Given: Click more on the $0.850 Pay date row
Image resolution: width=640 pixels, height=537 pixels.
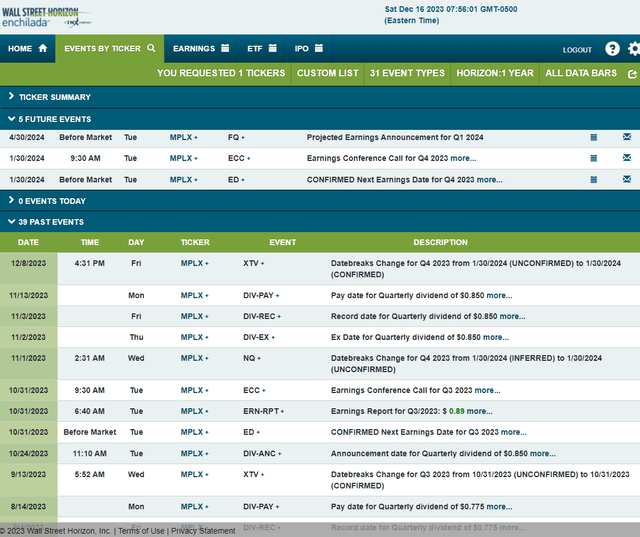Looking at the screenshot, I should coord(499,295).
